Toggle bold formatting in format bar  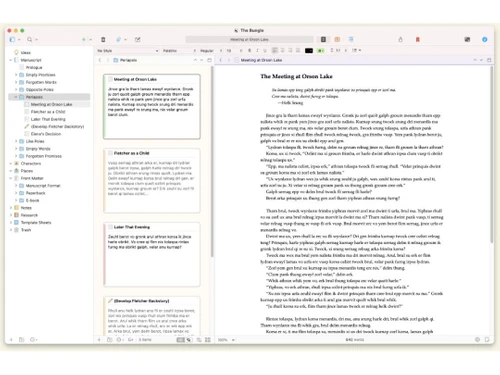249,50
